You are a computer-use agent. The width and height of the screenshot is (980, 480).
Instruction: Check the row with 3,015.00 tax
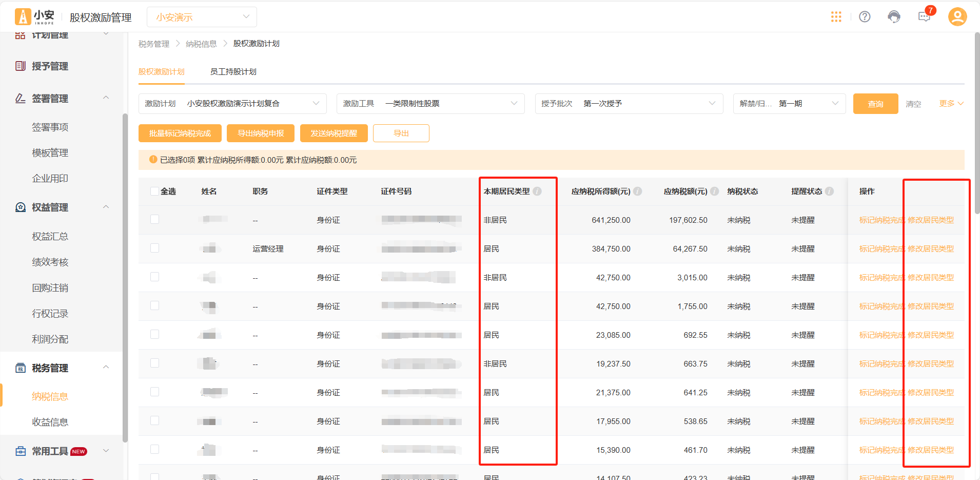click(154, 277)
